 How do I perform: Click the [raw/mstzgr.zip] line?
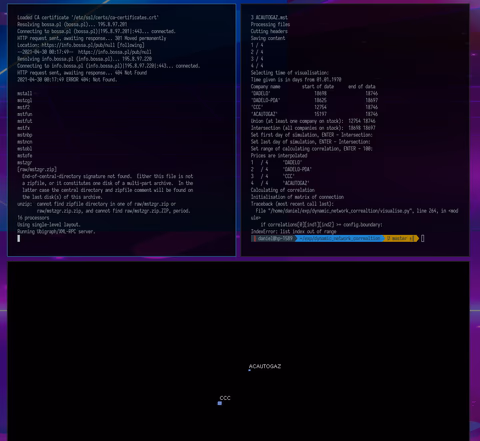[37, 169]
